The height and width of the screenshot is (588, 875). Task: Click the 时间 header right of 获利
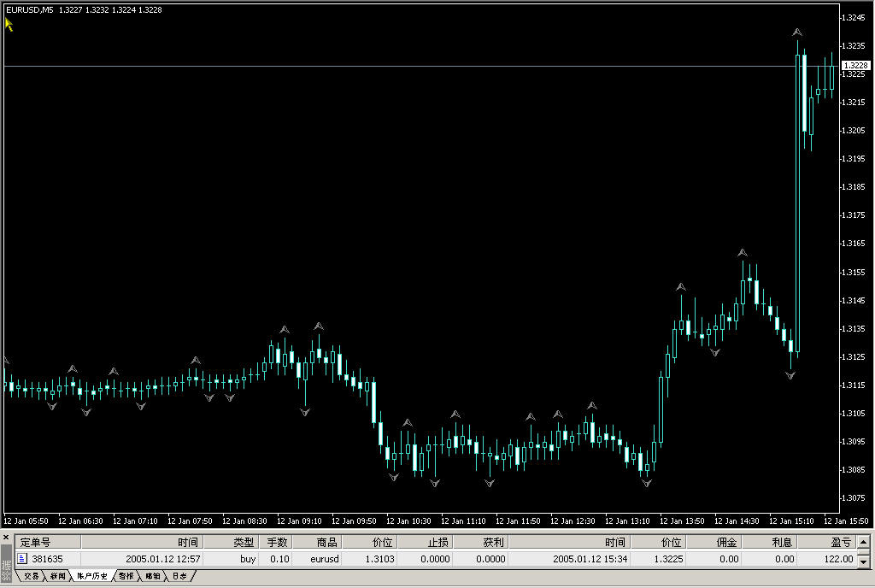(x=570, y=542)
